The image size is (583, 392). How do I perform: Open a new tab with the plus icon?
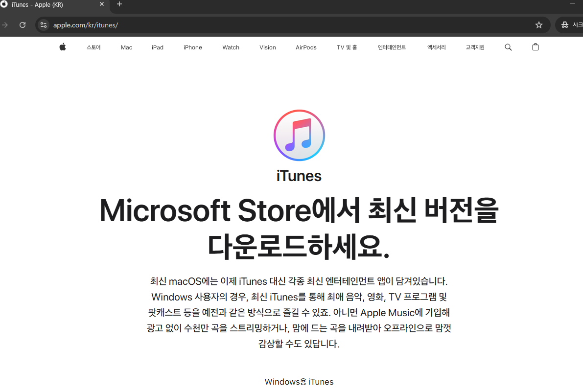[x=119, y=4]
